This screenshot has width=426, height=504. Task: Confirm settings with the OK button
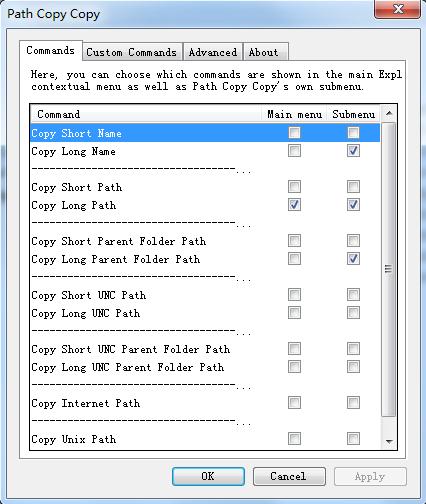point(208,476)
